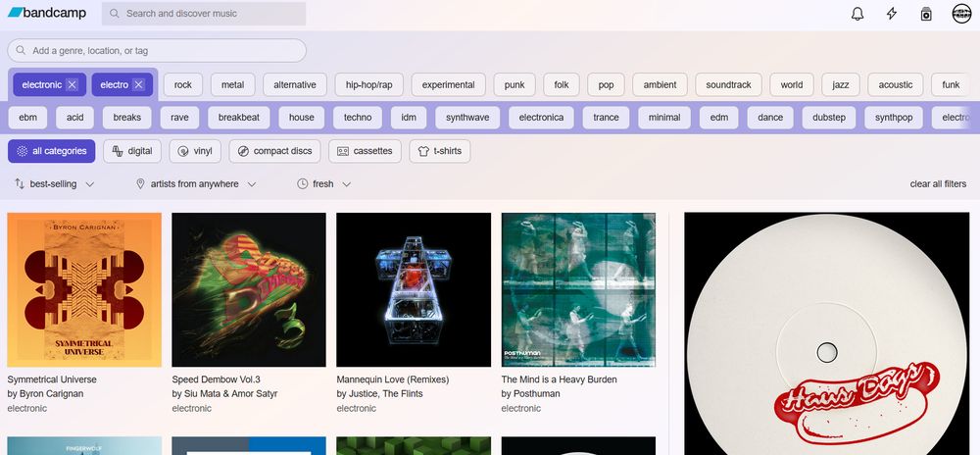Choose the breaks subgenre tag
The height and width of the screenshot is (455, 980).
pyautogui.click(x=126, y=118)
